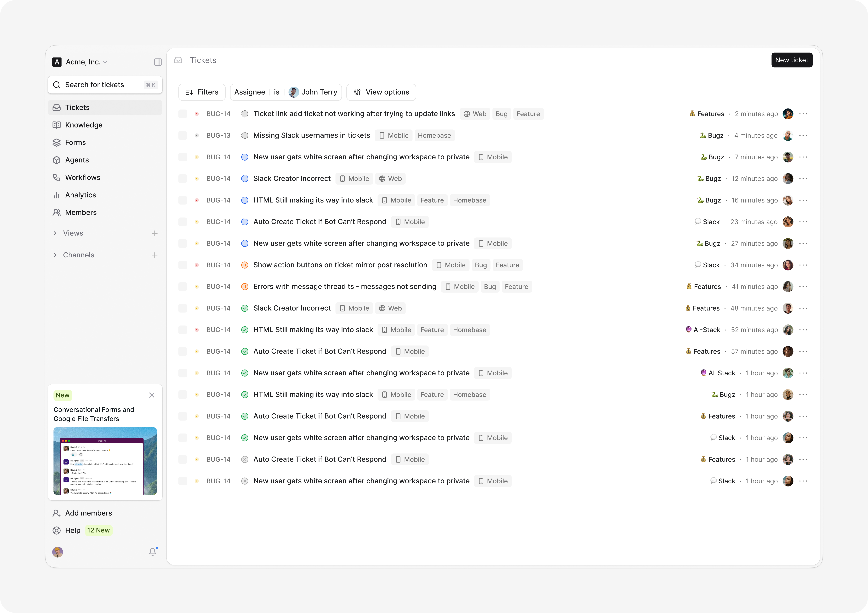The width and height of the screenshot is (868, 613).
Task: Click assignee avatar on 'Show action buttons' row
Action: [x=788, y=265]
